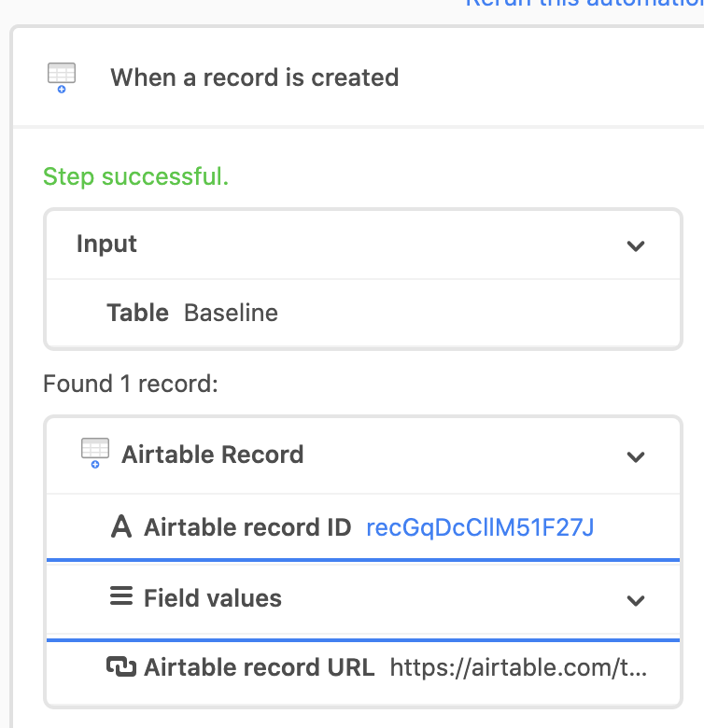Screen dimensions: 704x728
Task: Click the 'Airtable record URL' label
Action: (x=260, y=667)
